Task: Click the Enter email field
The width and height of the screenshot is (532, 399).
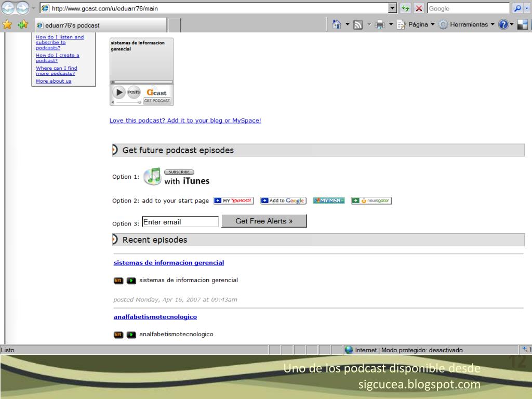Action: (180, 222)
